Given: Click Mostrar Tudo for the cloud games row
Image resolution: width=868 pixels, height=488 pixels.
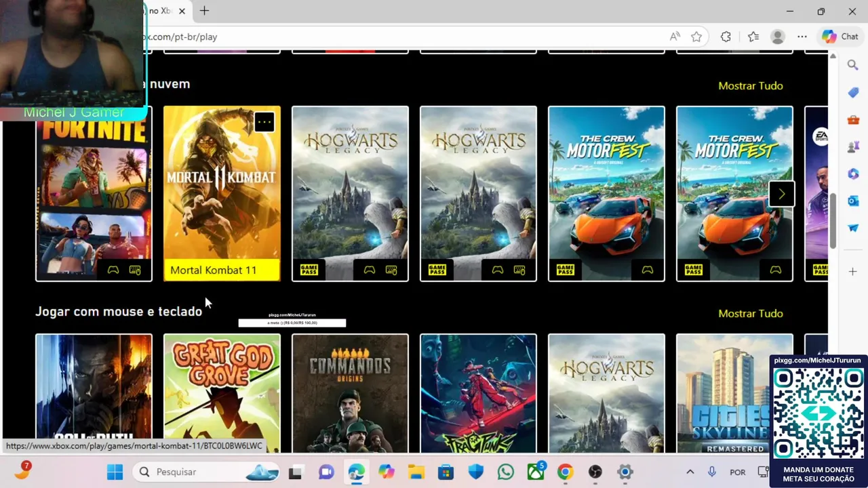Looking at the screenshot, I should pyautogui.click(x=751, y=86).
